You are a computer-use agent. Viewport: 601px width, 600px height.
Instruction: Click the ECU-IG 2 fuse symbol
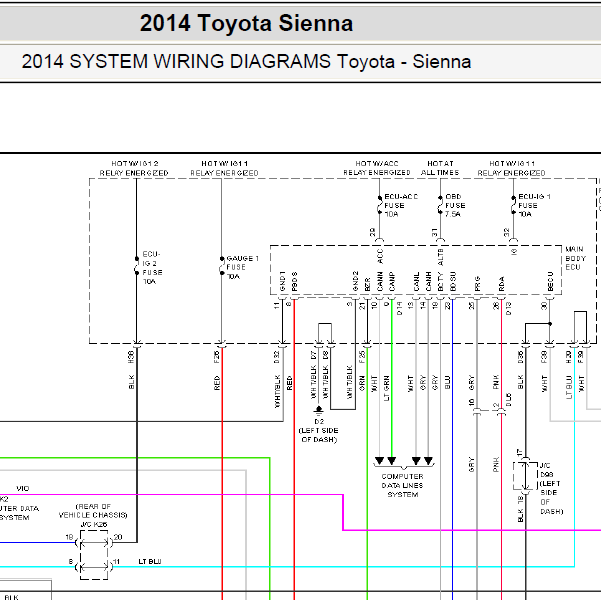[x=136, y=266]
